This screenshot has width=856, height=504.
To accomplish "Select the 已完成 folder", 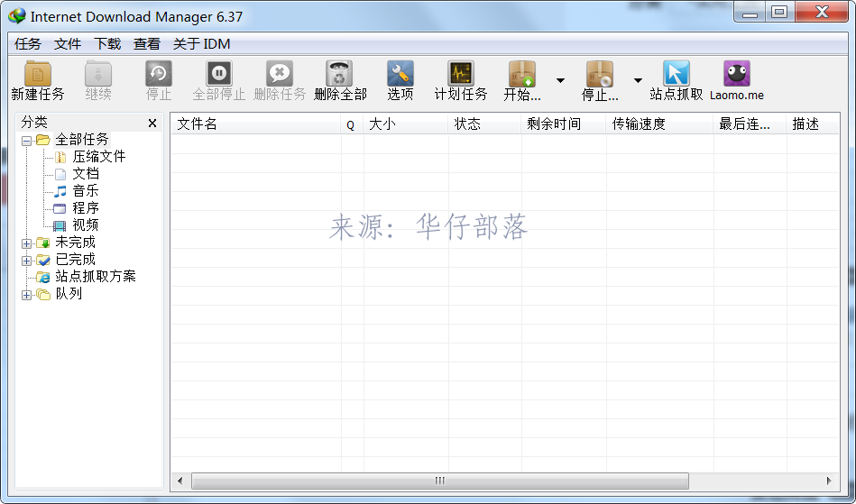I will pyautogui.click(x=76, y=259).
